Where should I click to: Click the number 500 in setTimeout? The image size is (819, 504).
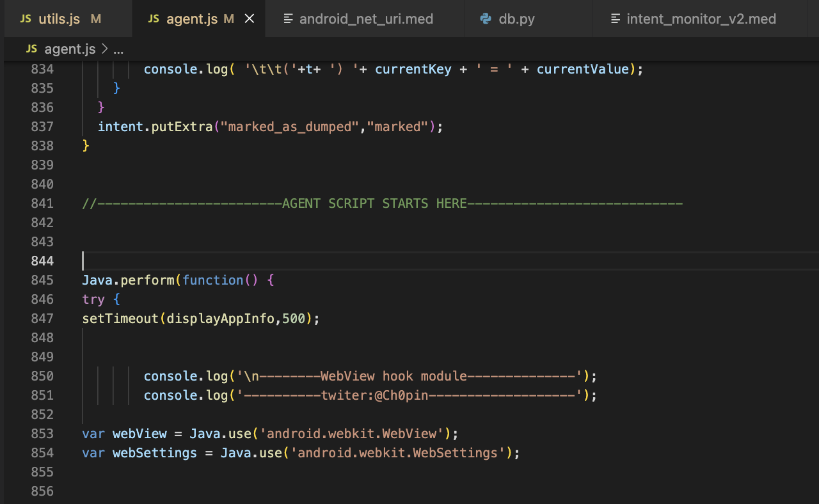pos(294,319)
